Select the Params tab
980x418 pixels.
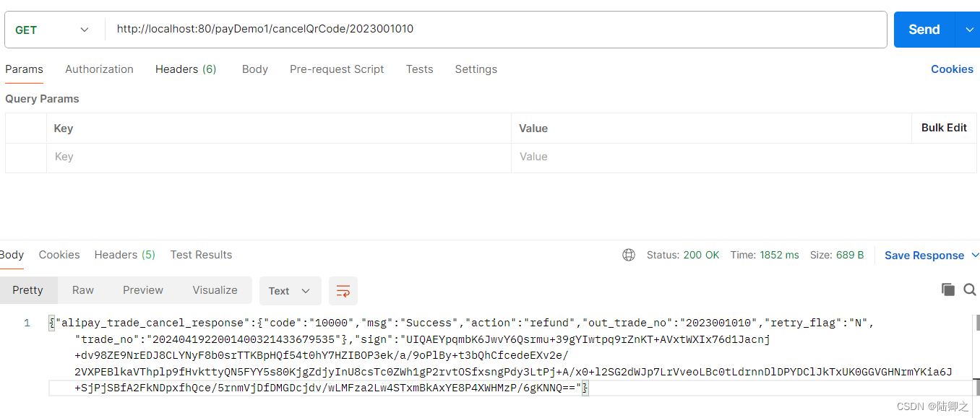(x=24, y=69)
